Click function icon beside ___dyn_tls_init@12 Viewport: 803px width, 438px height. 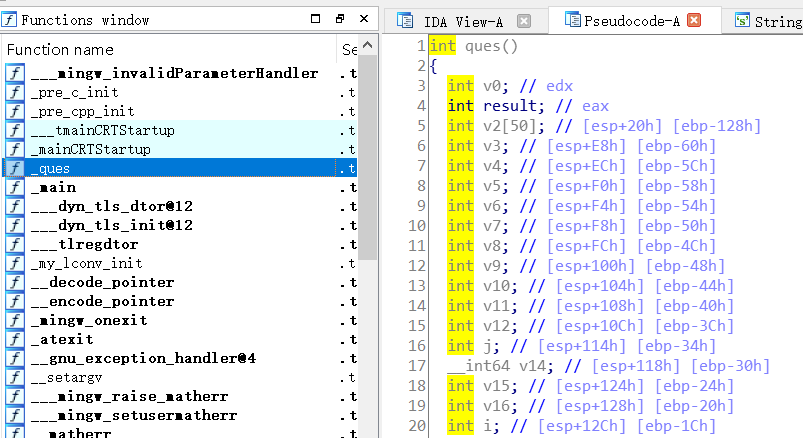(x=15, y=225)
